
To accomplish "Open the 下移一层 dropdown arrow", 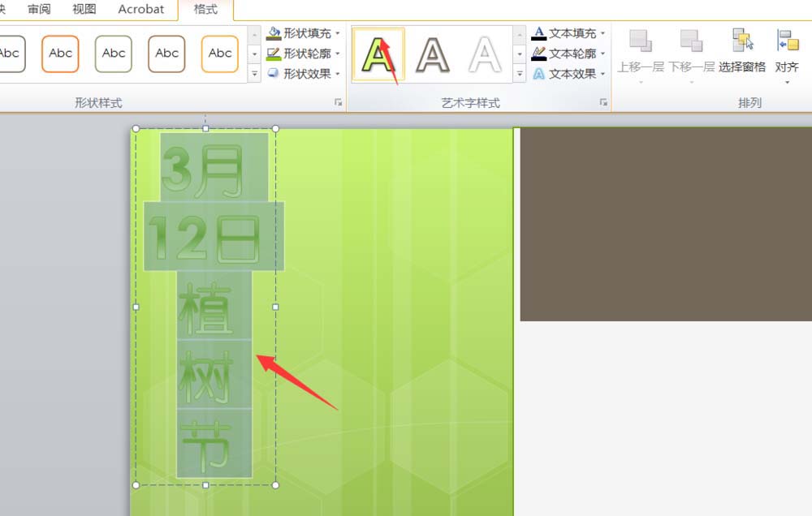I will coord(691,82).
